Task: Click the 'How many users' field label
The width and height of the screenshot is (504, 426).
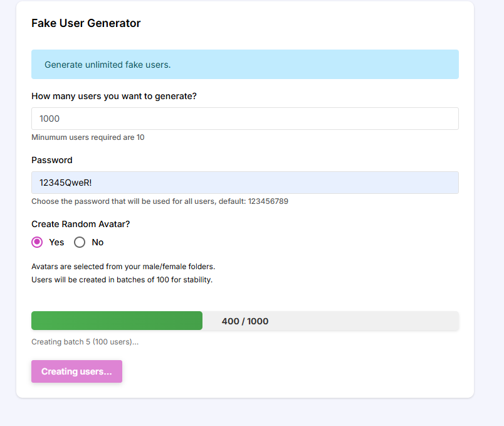Action: pyautogui.click(x=114, y=96)
